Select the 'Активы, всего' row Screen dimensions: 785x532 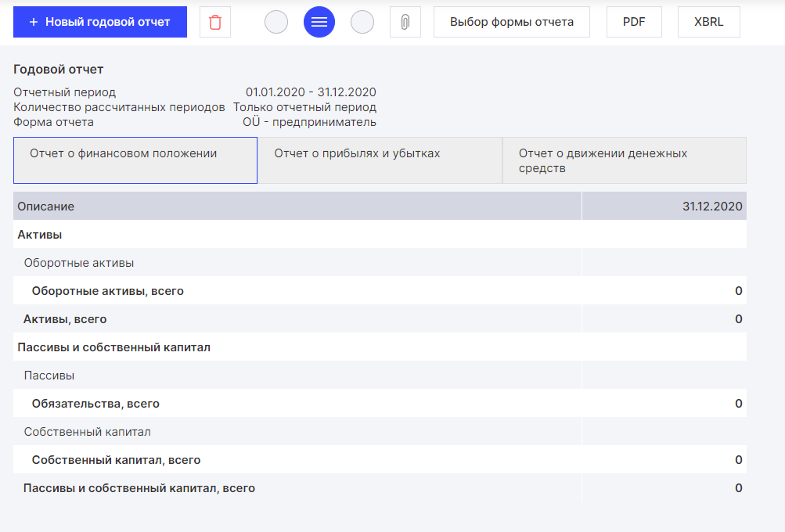(380, 318)
